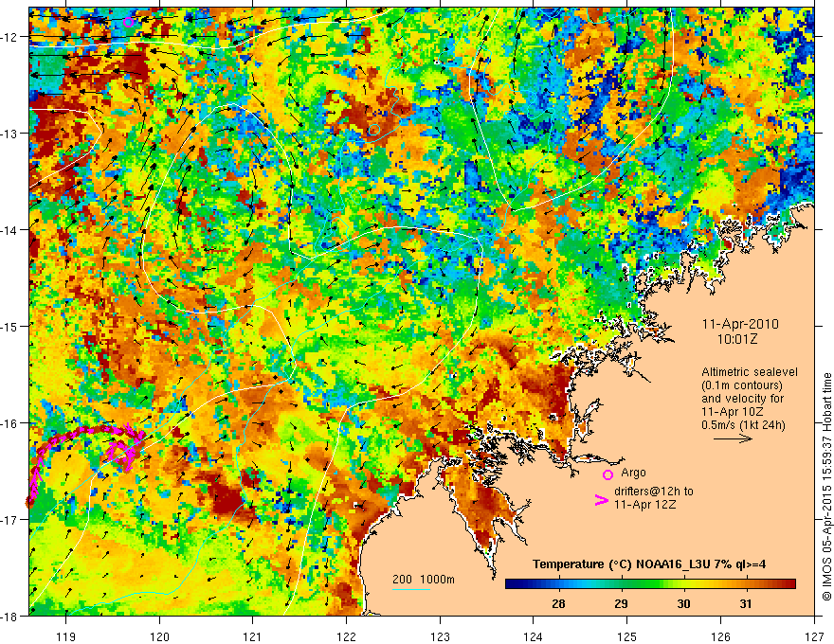The height and width of the screenshot is (644, 834).
Task: Click the longitude axis label '126'
Action: [720, 636]
